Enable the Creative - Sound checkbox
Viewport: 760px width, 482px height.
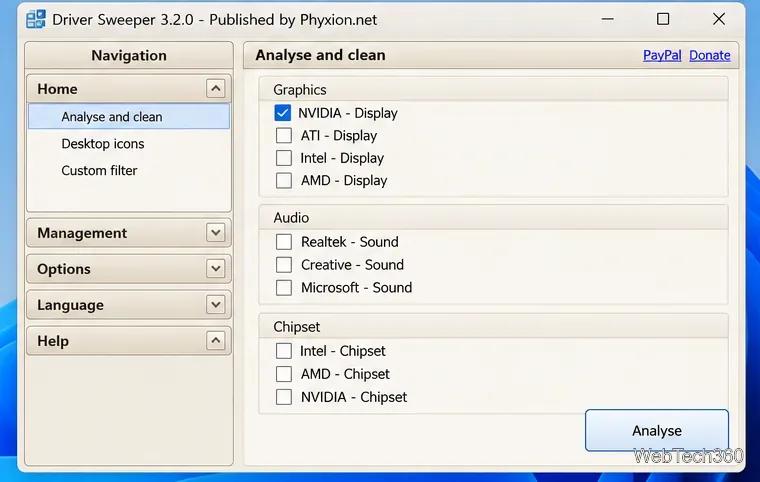tap(284, 265)
